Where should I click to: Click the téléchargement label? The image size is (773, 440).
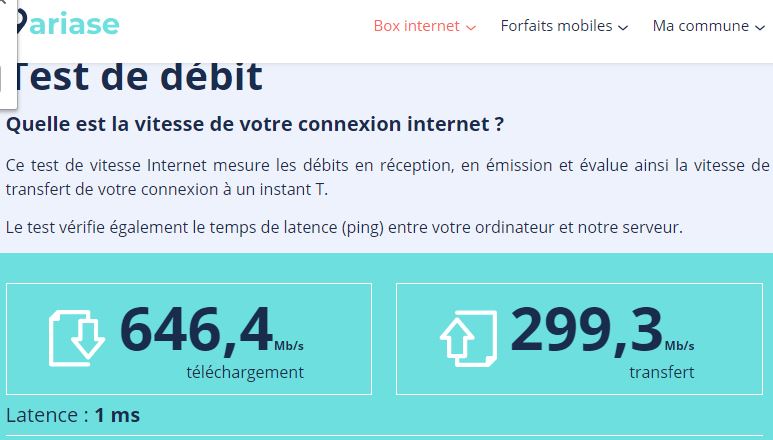[245, 372]
